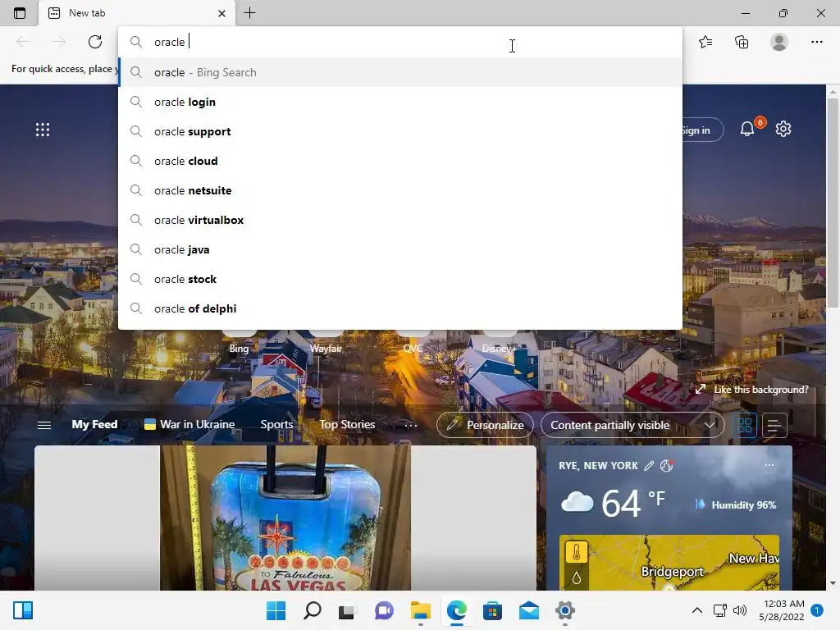The width and height of the screenshot is (840, 630).
Task: Click the Personalize button
Action: pos(485,425)
